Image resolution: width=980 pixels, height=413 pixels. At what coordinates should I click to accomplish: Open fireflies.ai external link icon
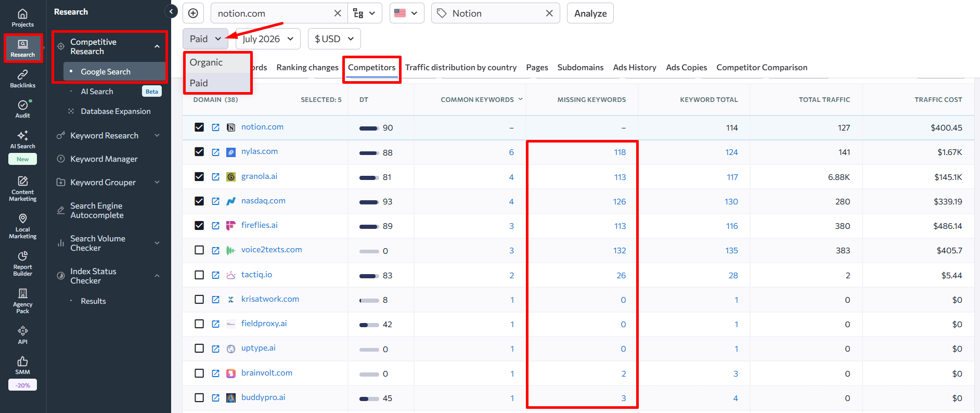tap(215, 226)
